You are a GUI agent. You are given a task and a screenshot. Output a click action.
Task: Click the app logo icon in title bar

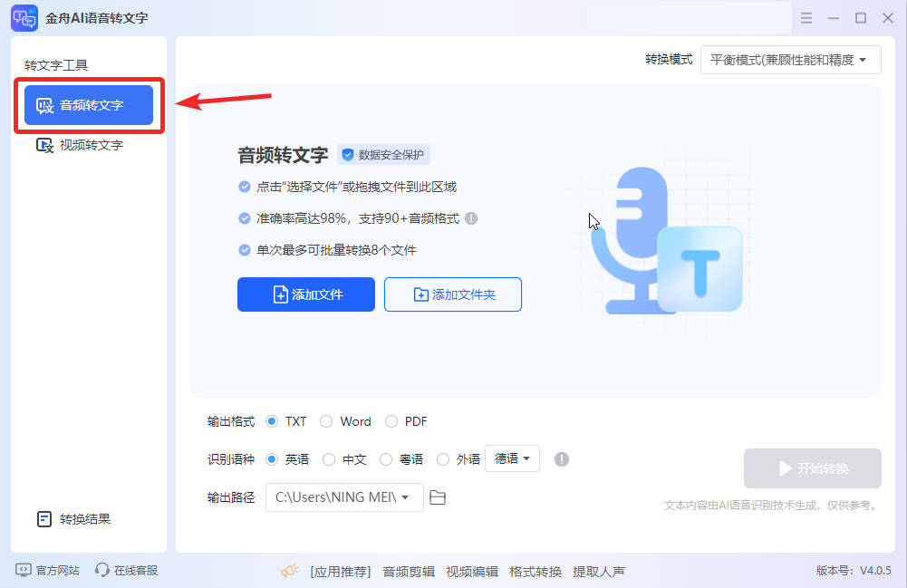24,18
